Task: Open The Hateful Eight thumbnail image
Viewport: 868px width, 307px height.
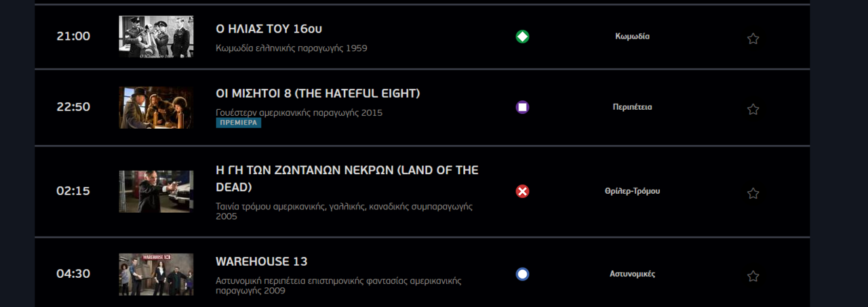Action: coord(156,107)
